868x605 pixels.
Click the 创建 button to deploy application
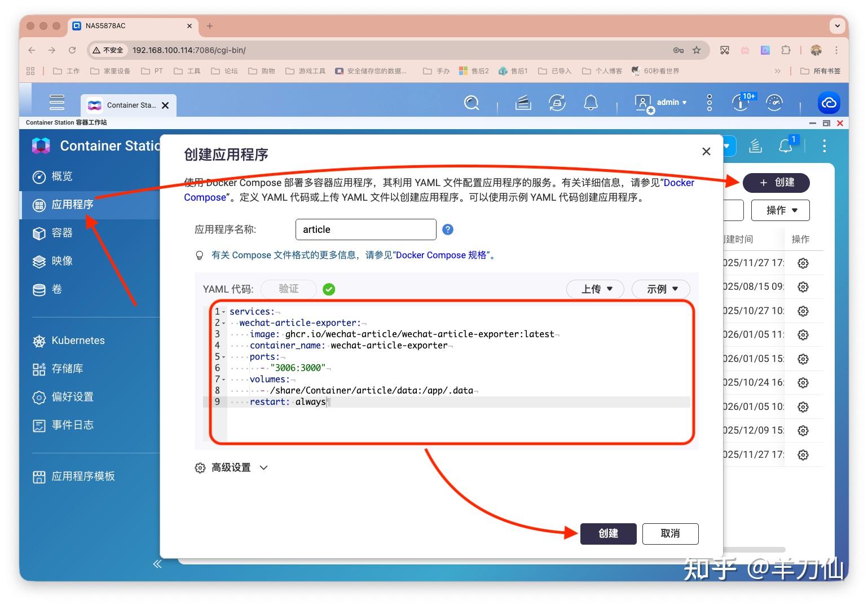(x=608, y=533)
